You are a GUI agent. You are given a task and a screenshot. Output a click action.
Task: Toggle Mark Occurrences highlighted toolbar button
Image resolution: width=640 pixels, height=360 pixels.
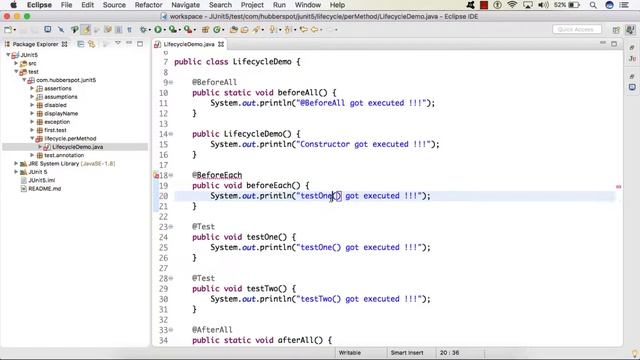tap(86, 29)
